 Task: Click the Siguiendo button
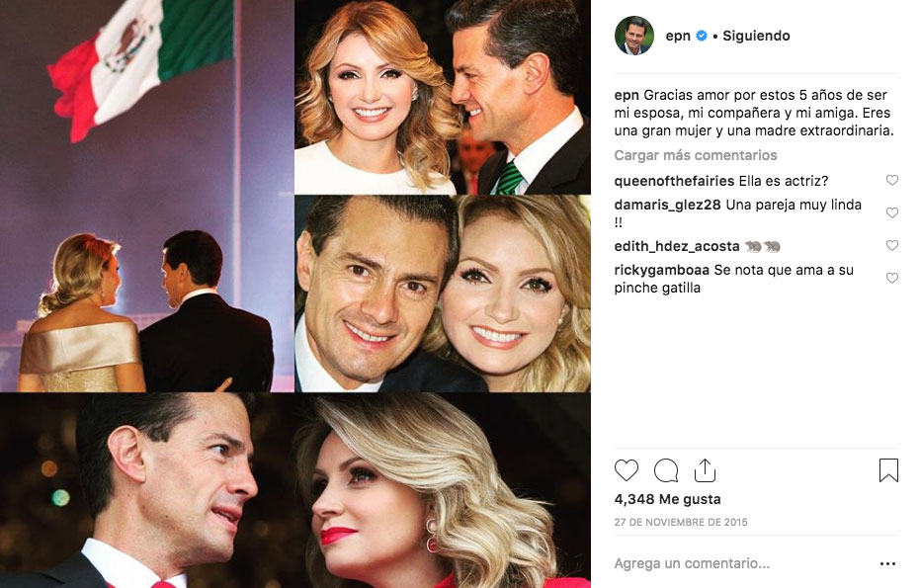tap(755, 36)
